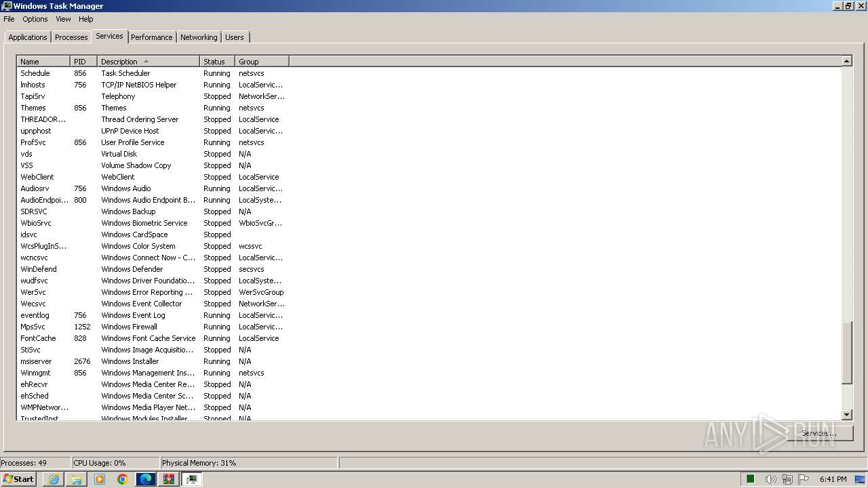
Task: Switch to the Networking tab
Action: (x=199, y=37)
